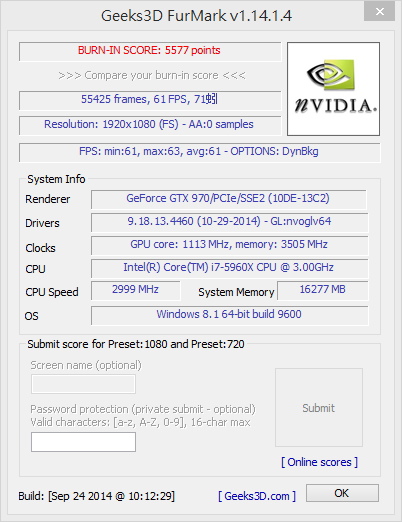
Task: Click the driver version 9.18.13.4460 field
Action: [x=229, y=222]
